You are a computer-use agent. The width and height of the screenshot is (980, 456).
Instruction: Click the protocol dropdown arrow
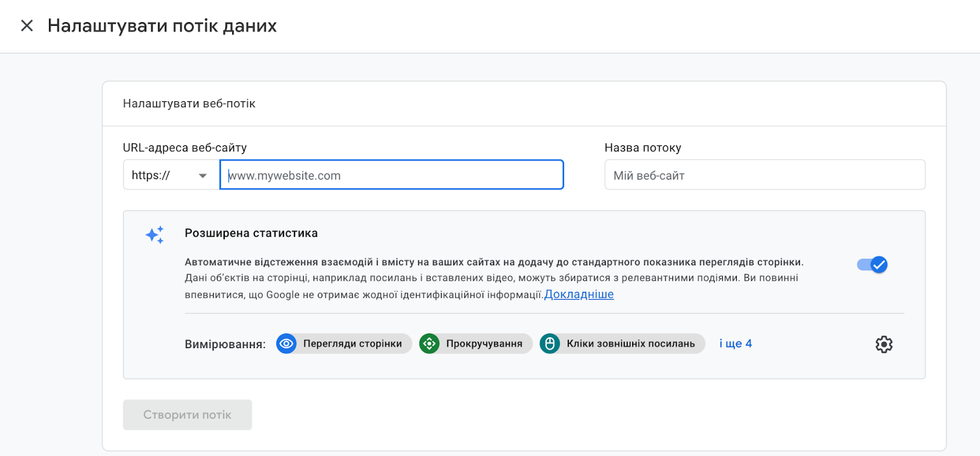(203, 176)
